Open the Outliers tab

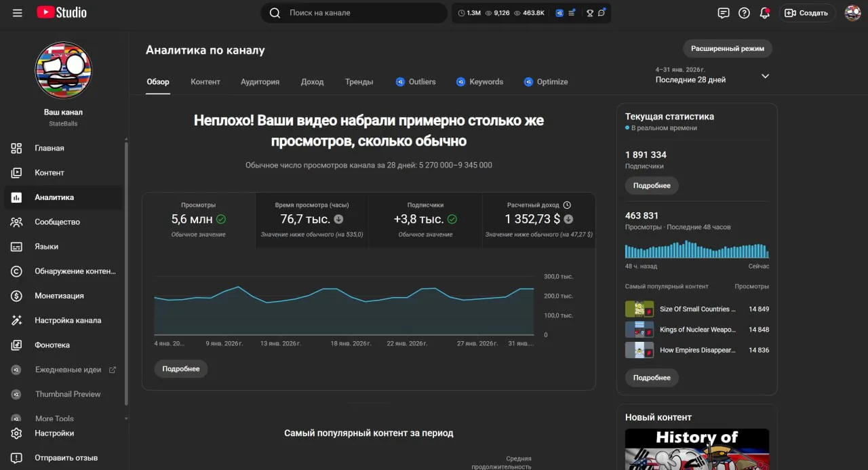[x=416, y=81]
